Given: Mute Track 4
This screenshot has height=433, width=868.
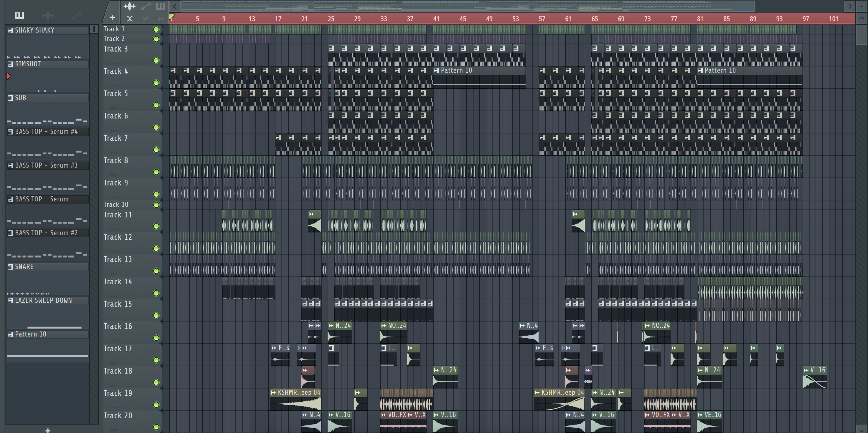Looking at the screenshot, I should [156, 83].
